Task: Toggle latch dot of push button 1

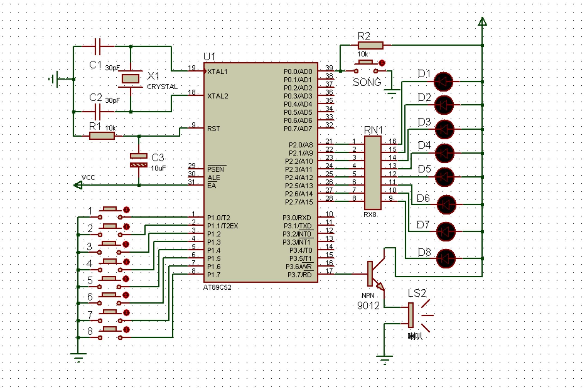Action: pyautogui.click(x=126, y=210)
